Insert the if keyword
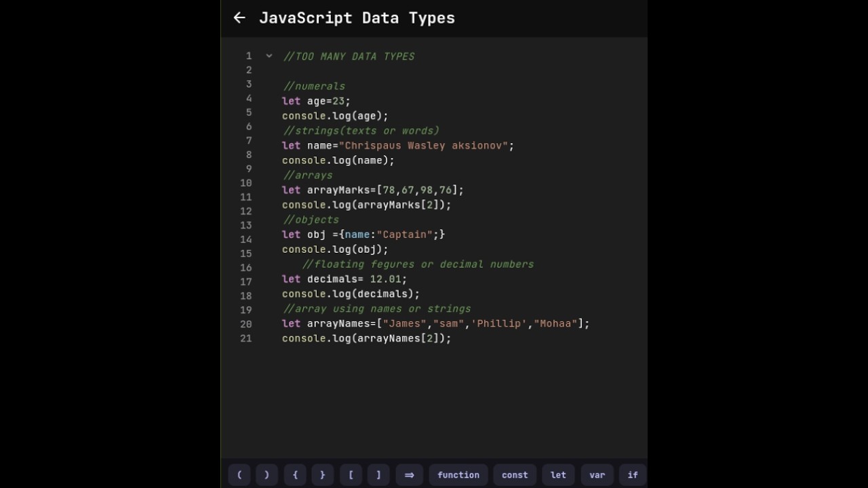This screenshot has width=868, height=488. tap(633, 475)
